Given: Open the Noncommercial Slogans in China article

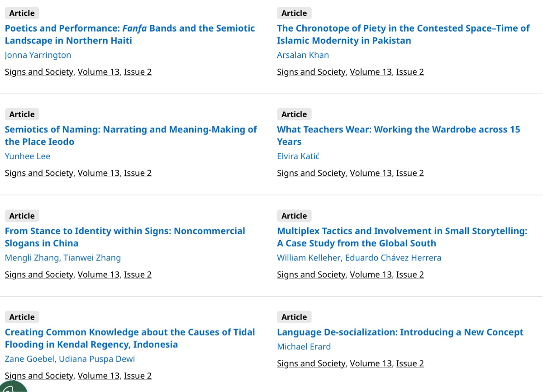Looking at the screenshot, I should tap(125, 237).
